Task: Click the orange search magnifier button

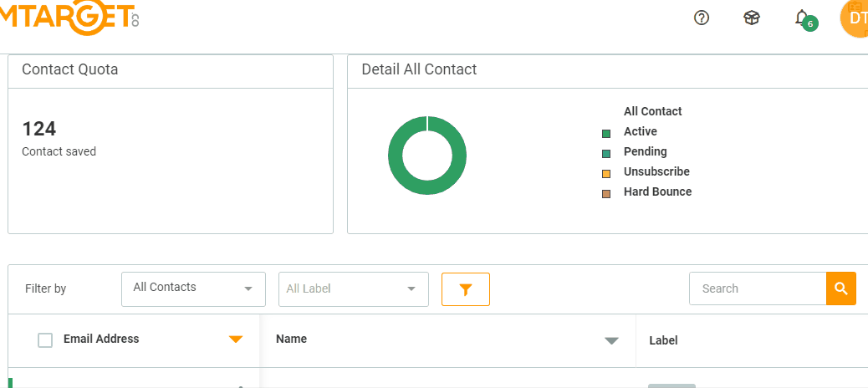Action: [841, 288]
